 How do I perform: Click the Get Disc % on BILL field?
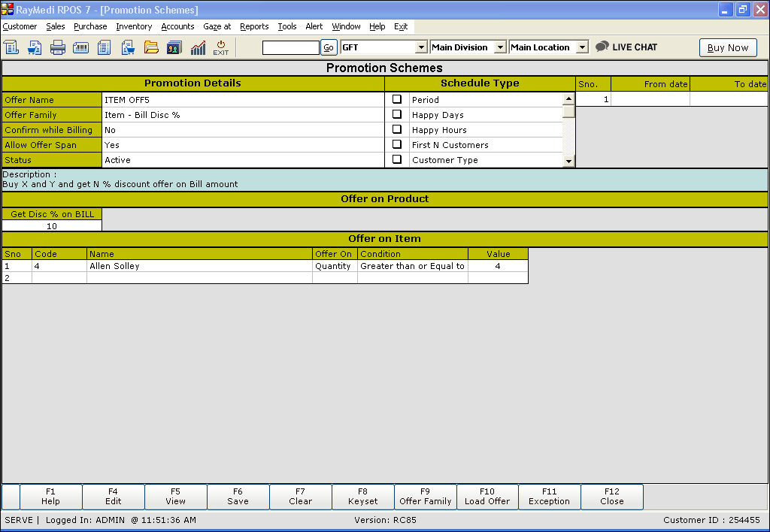[52, 226]
